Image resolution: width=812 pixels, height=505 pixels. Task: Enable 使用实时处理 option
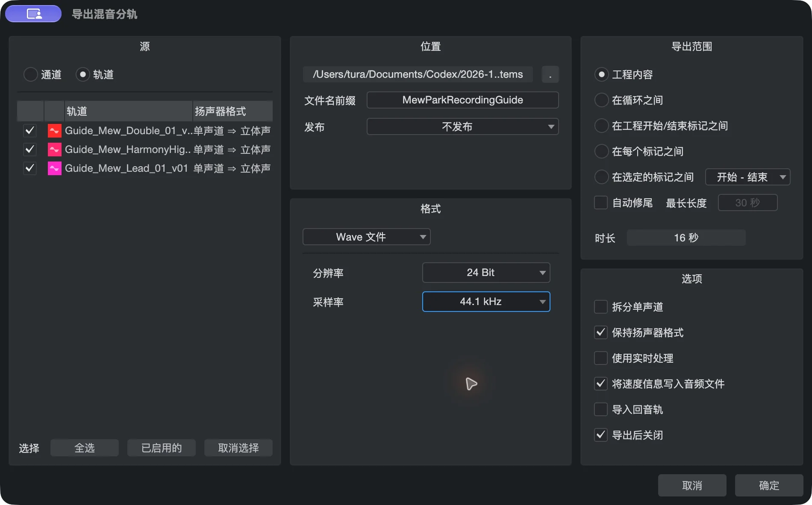point(601,358)
